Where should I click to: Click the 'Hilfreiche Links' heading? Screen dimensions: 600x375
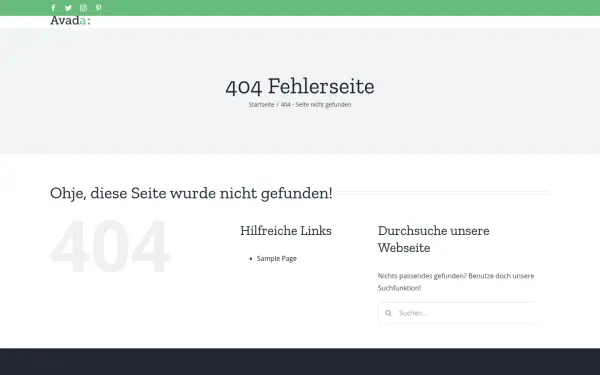pos(286,230)
